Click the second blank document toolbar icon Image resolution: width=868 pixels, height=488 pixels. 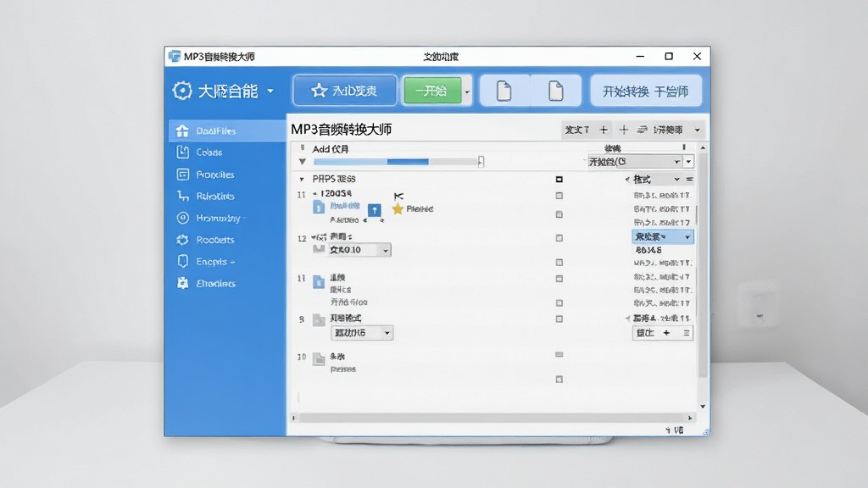[556, 91]
